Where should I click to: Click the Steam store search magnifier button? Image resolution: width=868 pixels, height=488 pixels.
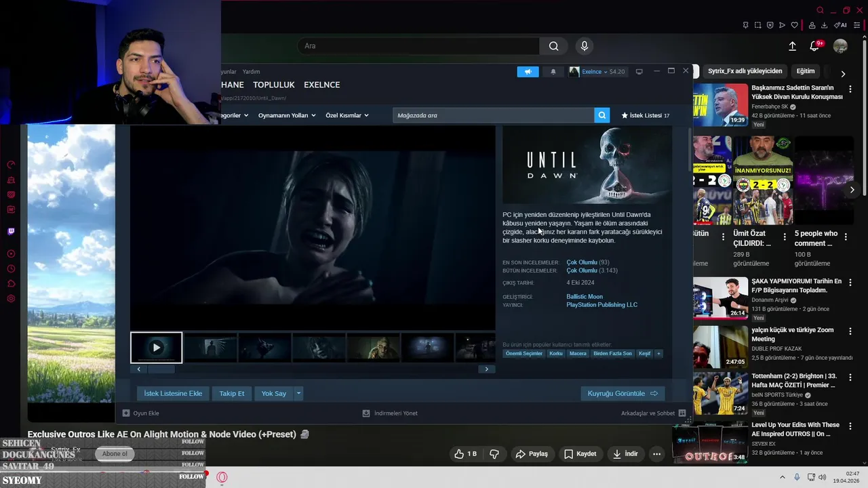(x=601, y=115)
